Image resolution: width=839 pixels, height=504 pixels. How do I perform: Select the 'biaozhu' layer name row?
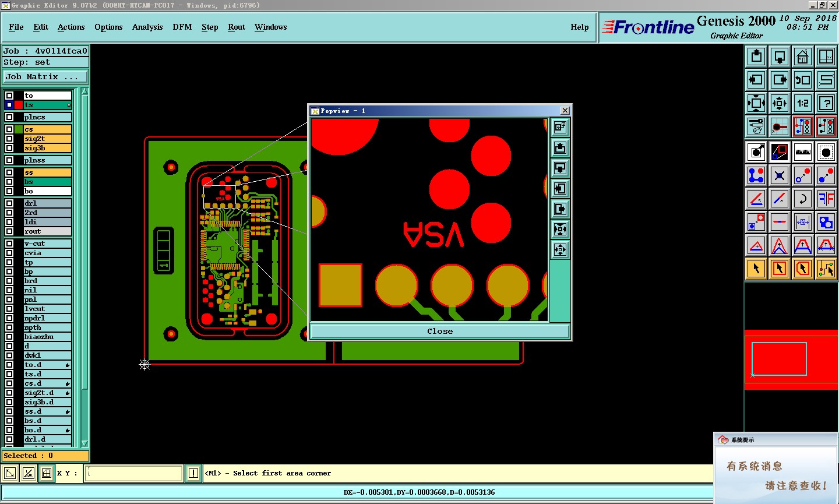[x=47, y=337]
